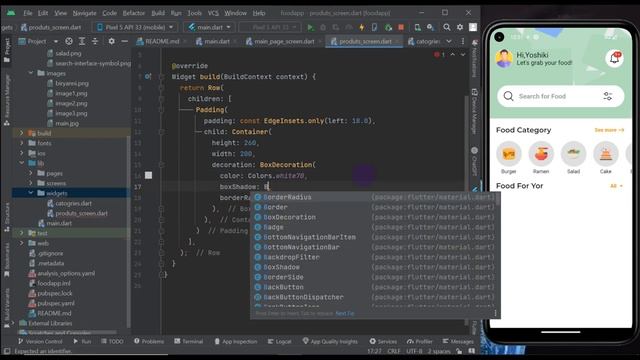Viewport: 640px width, 360px height.
Task: Click the notification bell in phone app
Action: click(x=614, y=59)
